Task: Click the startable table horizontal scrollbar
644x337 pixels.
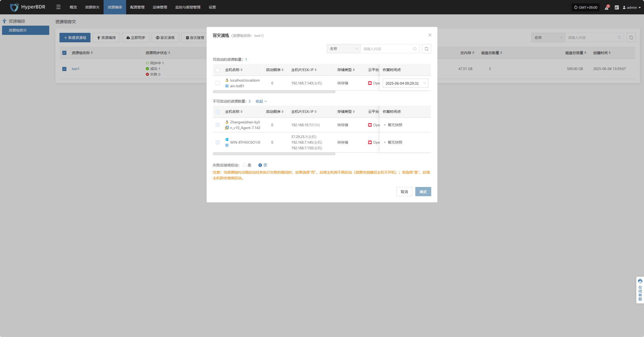Action: 274,92
